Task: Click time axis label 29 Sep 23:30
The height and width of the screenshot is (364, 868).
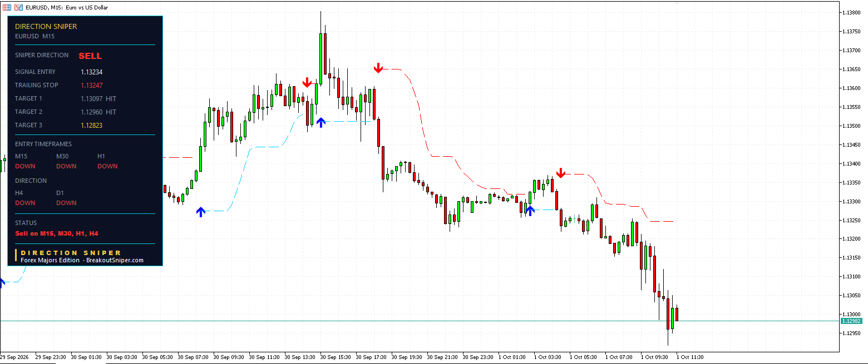Action: [x=51, y=357]
